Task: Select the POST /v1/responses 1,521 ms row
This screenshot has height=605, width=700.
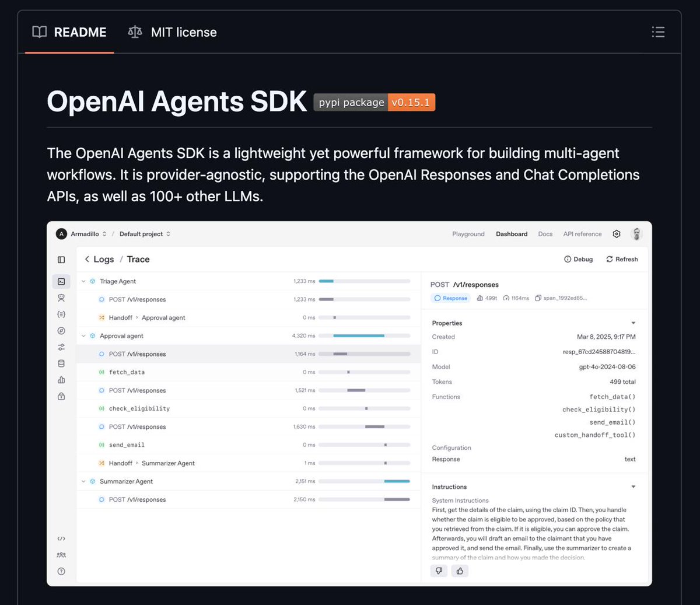Action: click(249, 390)
